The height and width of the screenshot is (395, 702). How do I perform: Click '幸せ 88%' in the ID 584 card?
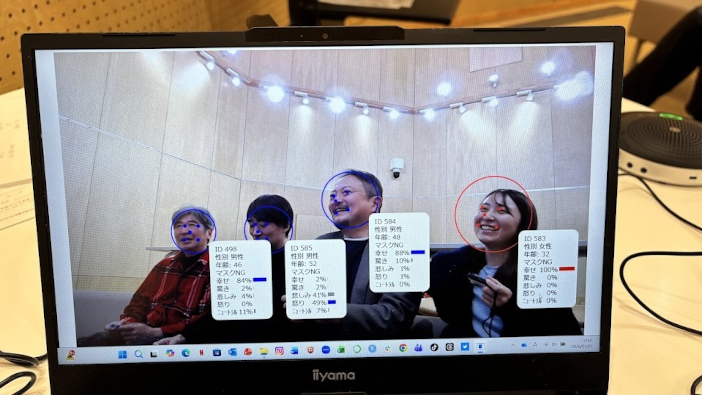392,253
